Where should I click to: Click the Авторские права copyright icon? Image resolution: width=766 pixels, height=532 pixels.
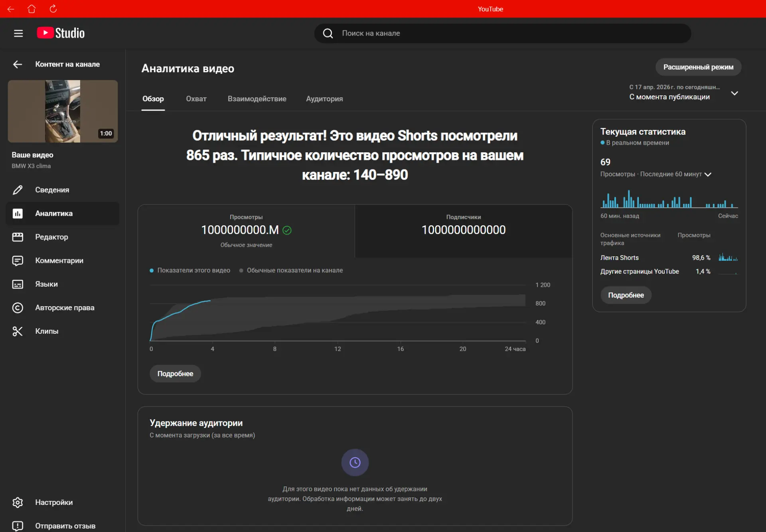point(18,307)
